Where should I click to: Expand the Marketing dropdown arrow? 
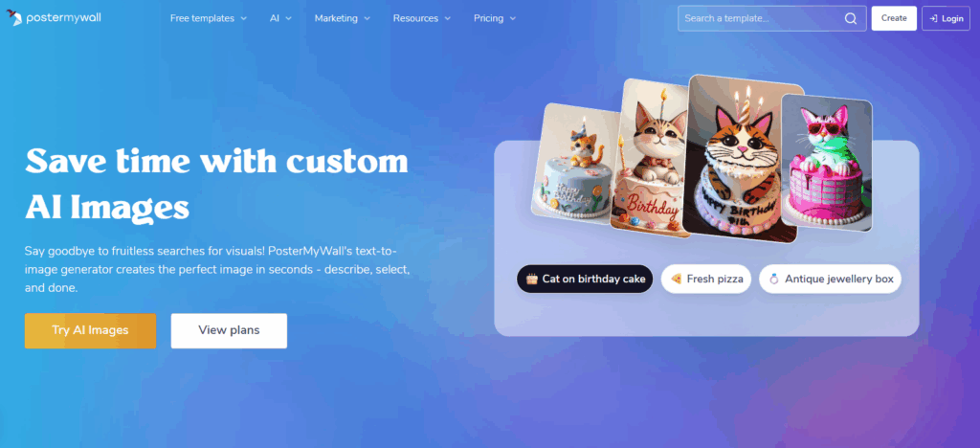pos(367,19)
